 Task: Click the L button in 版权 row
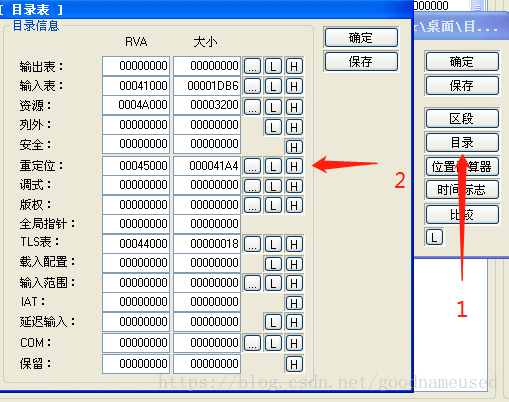point(273,205)
